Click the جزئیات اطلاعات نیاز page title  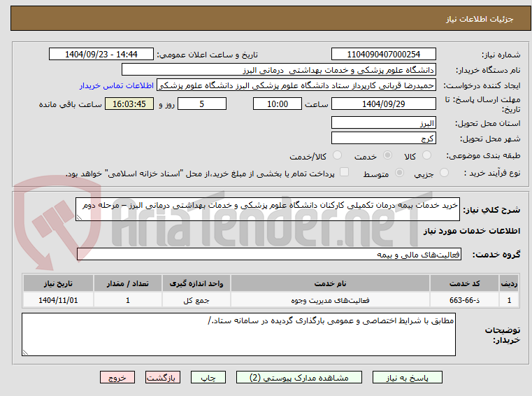(x=480, y=19)
